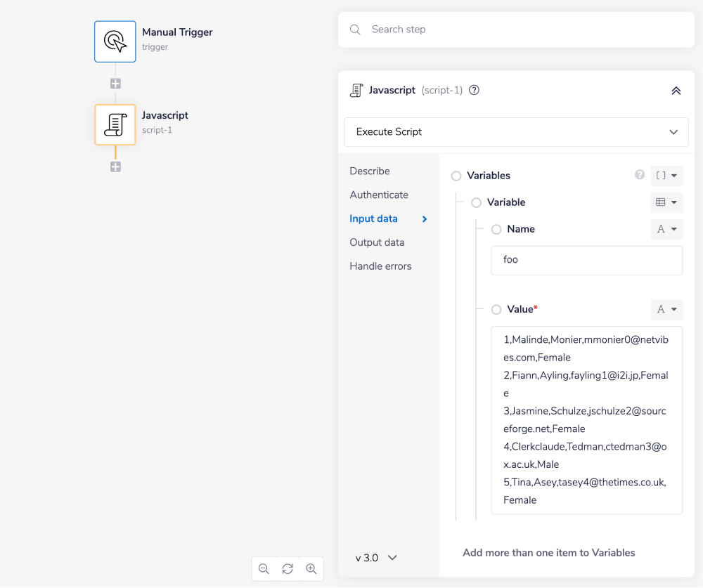The image size is (703, 588).
Task: Open the Variables array type dropdown
Action: pyautogui.click(x=666, y=176)
